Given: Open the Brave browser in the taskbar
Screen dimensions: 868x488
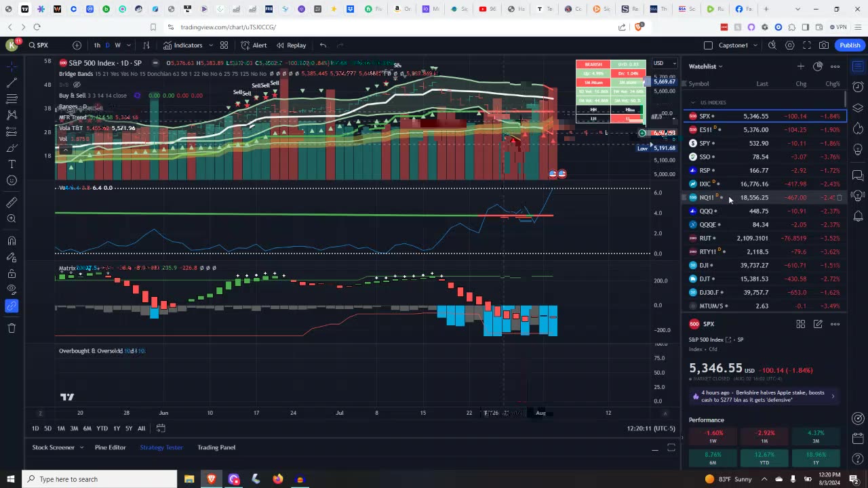Looking at the screenshot, I should pyautogui.click(x=211, y=479).
